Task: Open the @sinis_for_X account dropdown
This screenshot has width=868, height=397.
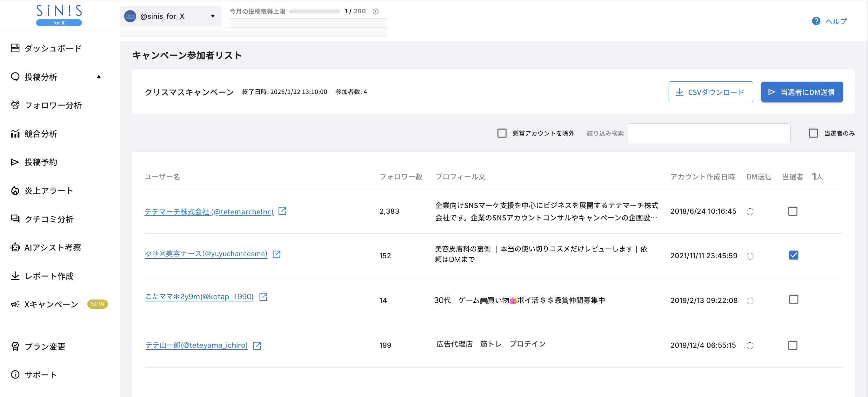Action: (x=170, y=16)
